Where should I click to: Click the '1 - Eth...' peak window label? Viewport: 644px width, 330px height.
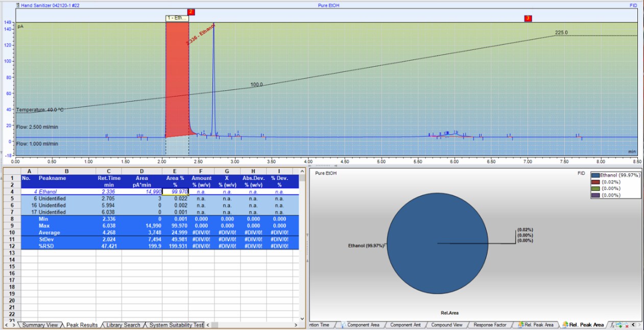pyautogui.click(x=177, y=18)
